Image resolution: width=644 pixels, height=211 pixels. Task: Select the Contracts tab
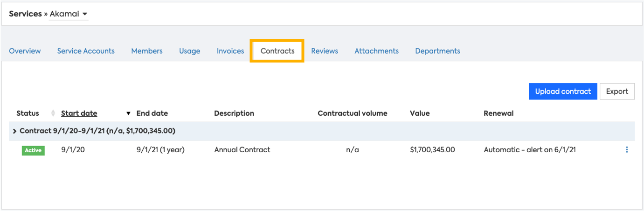[277, 51]
